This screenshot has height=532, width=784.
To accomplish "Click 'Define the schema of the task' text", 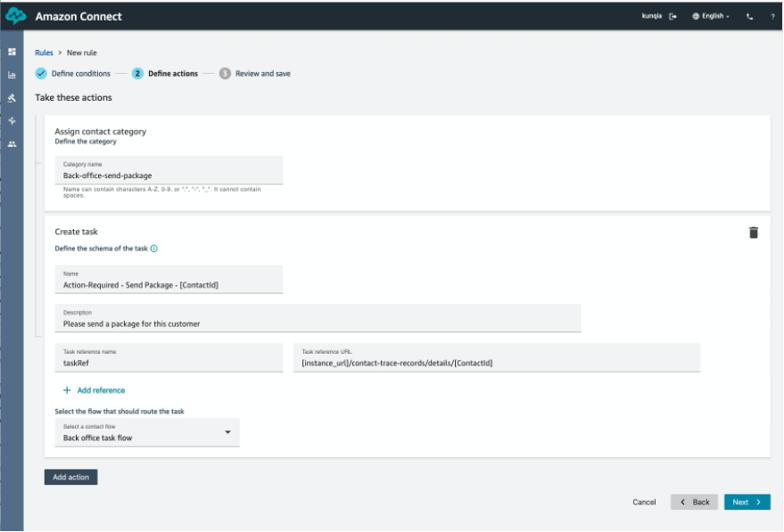I will pyautogui.click(x=102, y=249).
